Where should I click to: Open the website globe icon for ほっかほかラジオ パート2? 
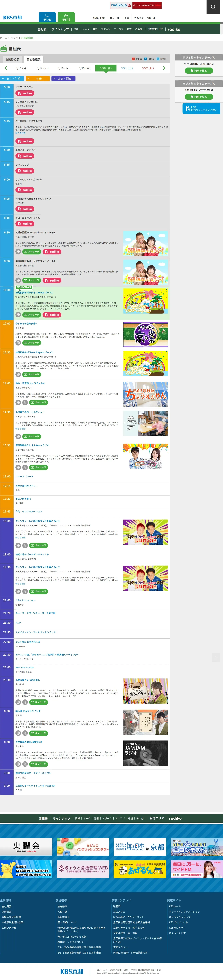click(x=18, y=280)
